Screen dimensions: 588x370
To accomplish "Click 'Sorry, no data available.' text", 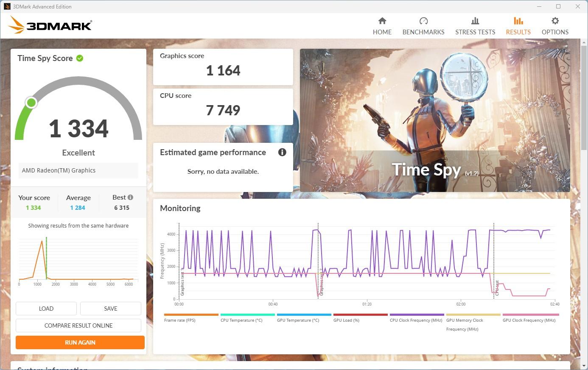I will 223,171.
